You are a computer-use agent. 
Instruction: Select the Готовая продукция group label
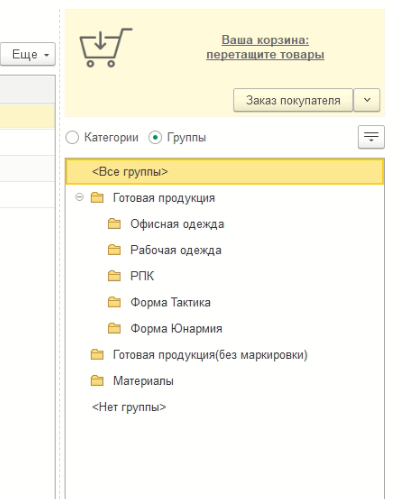tap(164, 198)
